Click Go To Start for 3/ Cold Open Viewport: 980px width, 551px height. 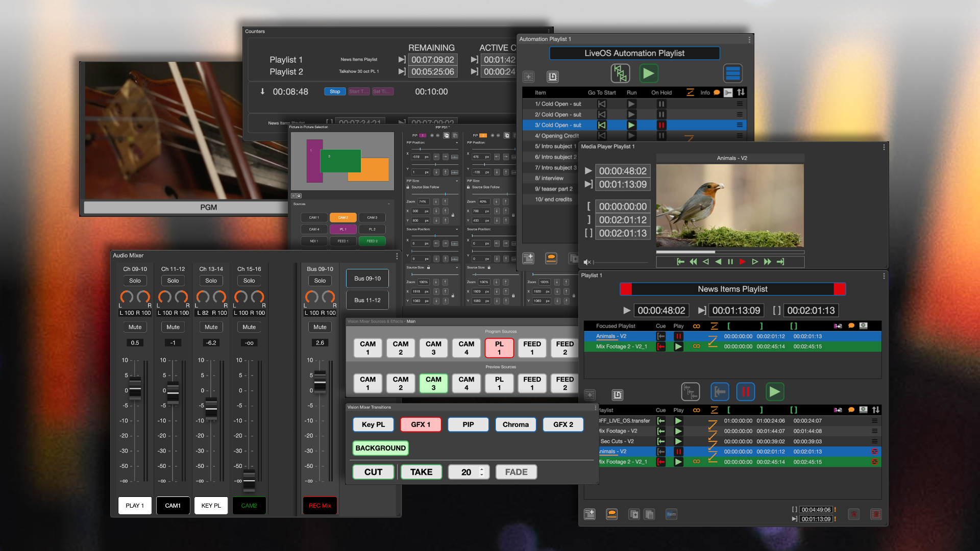(x=602, y=125)
